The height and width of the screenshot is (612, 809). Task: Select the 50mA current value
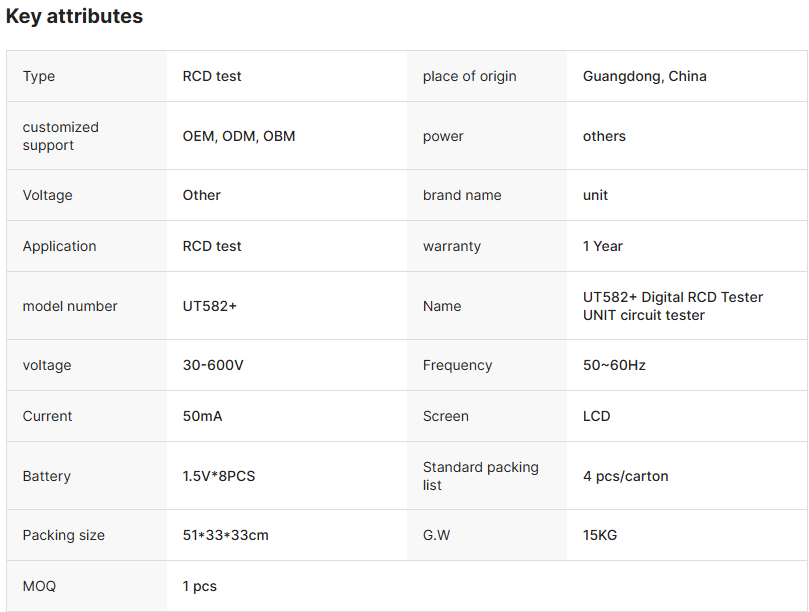[x=202, y=416]
